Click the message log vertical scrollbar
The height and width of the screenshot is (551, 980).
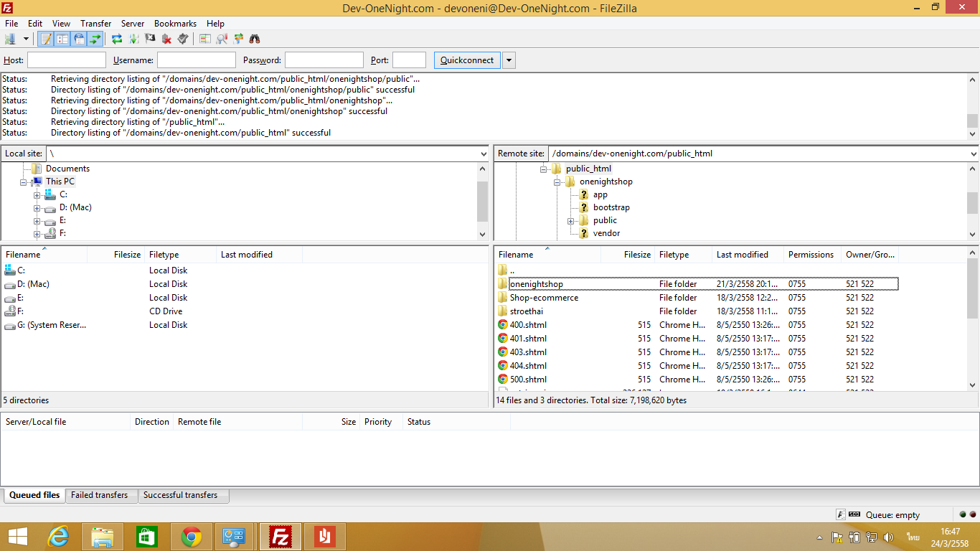(973, 105)
